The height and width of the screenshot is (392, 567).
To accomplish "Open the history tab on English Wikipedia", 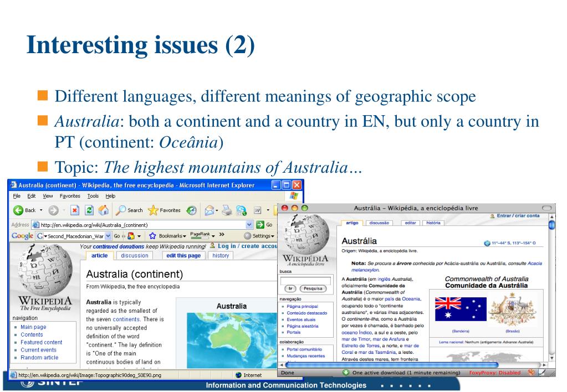I will pos(221,255).
